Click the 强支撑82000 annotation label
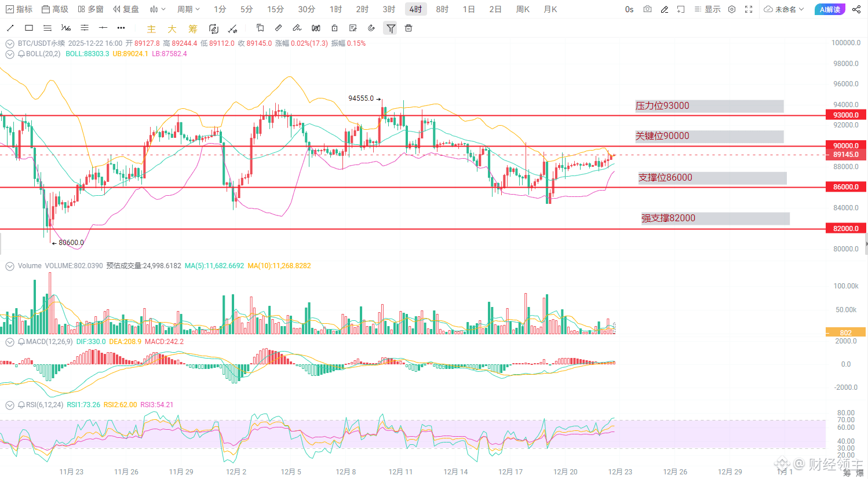This screenshot has width=868, height=479. pos(715,218)
